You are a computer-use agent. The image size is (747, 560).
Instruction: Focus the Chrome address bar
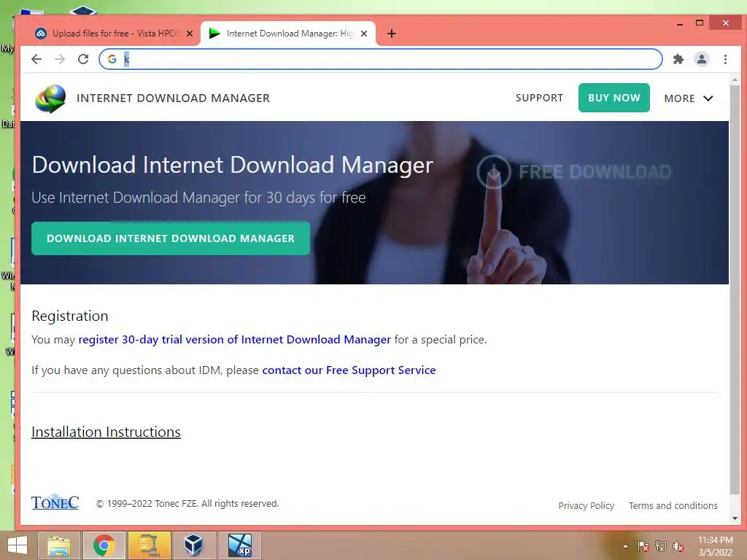pos(380,59)
